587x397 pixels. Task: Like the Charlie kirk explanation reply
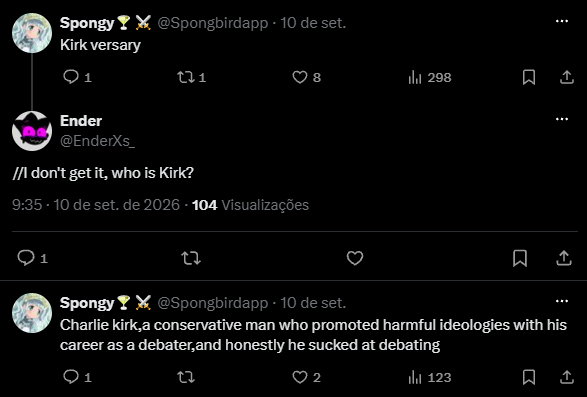pos(306,378)
